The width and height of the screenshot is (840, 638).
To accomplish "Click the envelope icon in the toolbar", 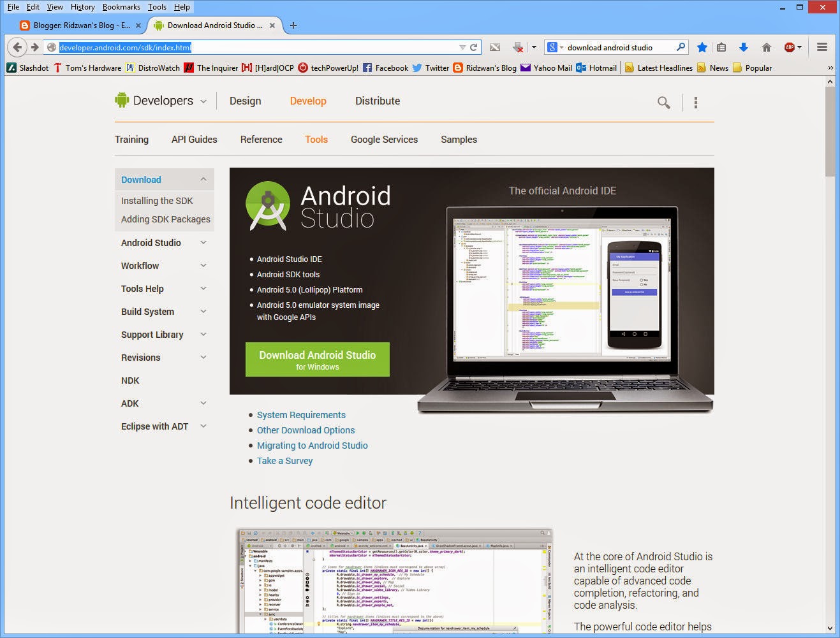I will click(495, 47).
